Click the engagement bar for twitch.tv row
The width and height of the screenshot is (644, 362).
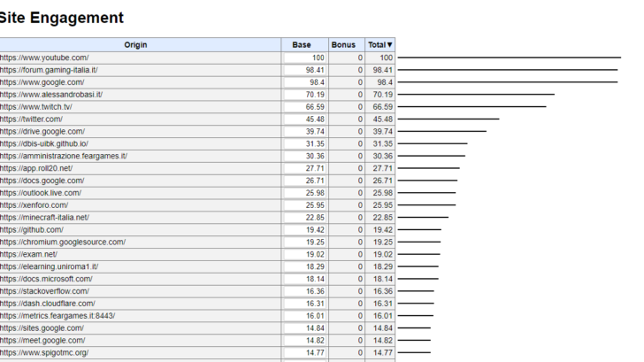(x=471, y=107)
